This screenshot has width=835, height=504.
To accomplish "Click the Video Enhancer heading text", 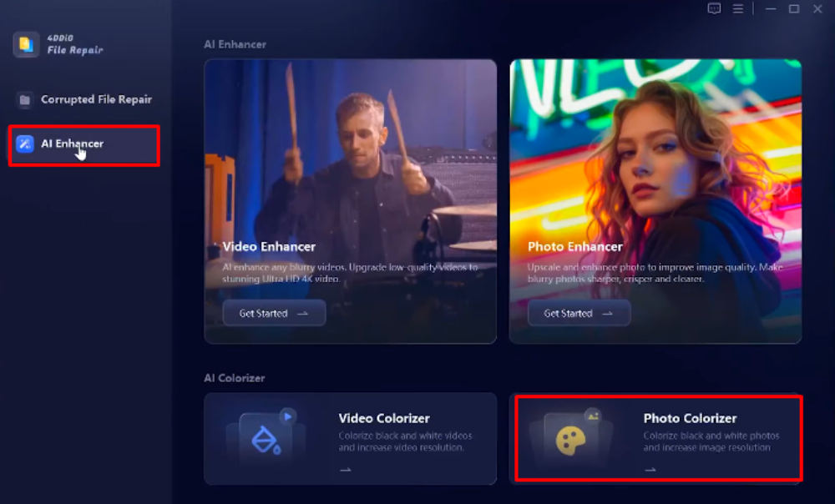I will point(269,247).
